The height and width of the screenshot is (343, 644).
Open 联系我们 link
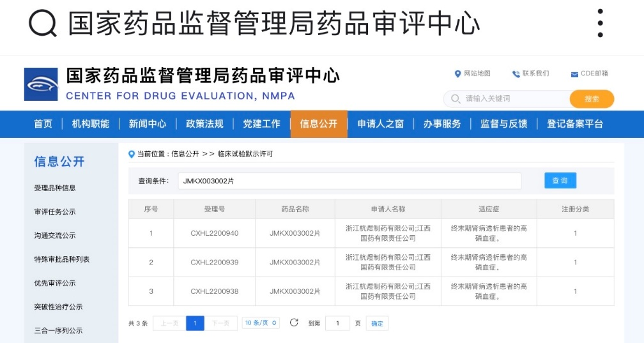point(535,73)
